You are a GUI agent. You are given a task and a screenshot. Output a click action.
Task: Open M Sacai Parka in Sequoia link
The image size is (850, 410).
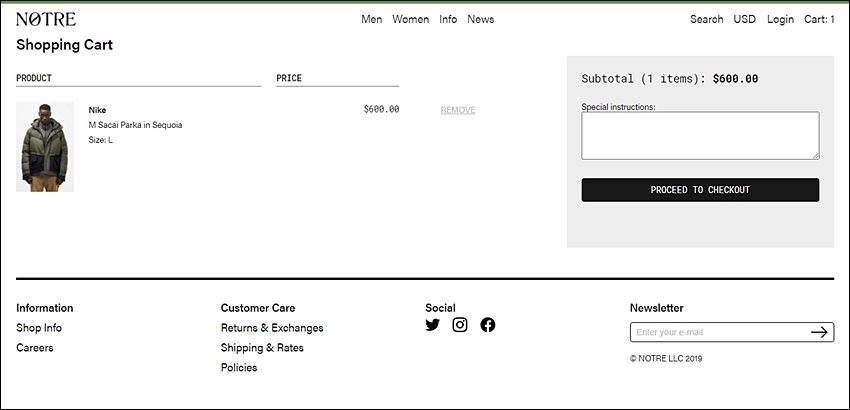[136, 125]
